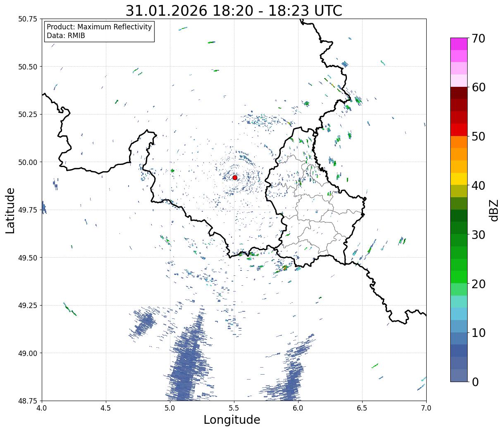Click the 'Product: Maximum Reflectivity' label
Screen dimensions: 504x430
click(x=99, y=27)
